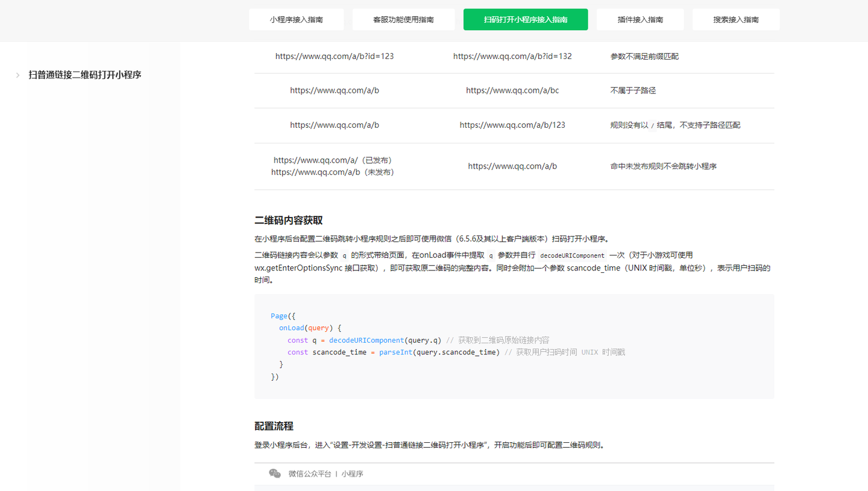
Task: Expand the 扫普通链接二维码打开小程序 sidebar entry
Action: tap(84, 74)
